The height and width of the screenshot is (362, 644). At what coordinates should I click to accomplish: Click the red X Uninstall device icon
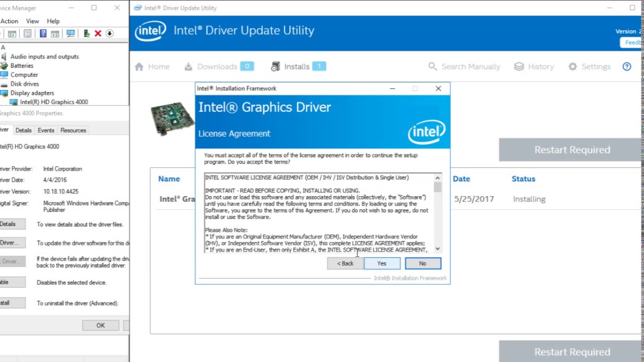click(x=98, y=34)
